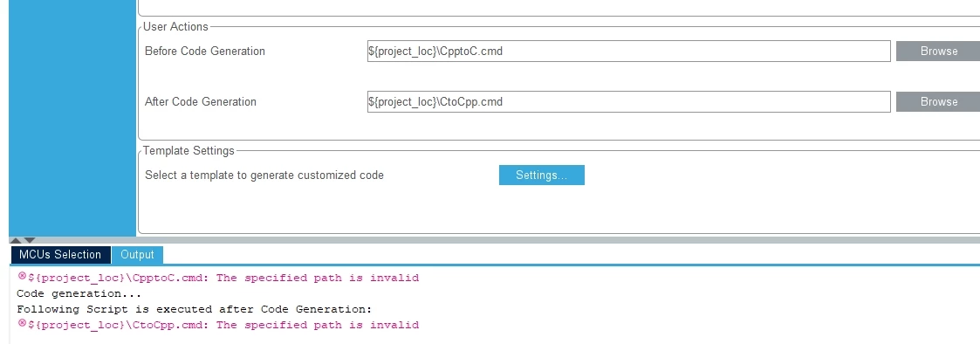Open the template Settings... dialog
The width and height of the screenshot is (980, 344).
(x=541, y=175)
